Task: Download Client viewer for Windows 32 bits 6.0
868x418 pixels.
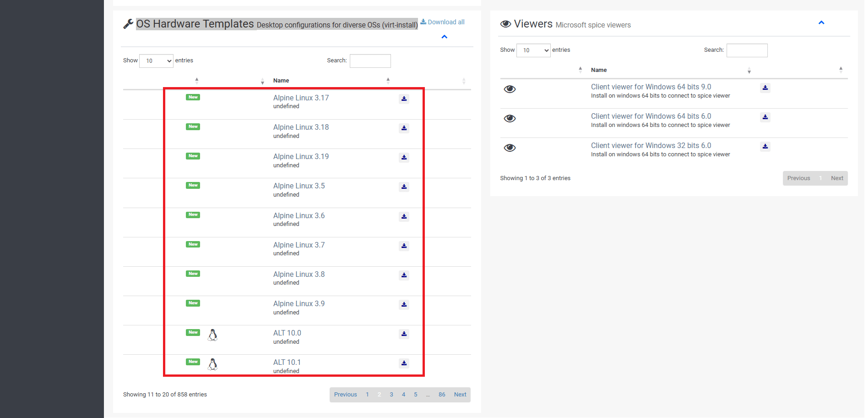Action: pyautogui.click(x=765, y=147)
